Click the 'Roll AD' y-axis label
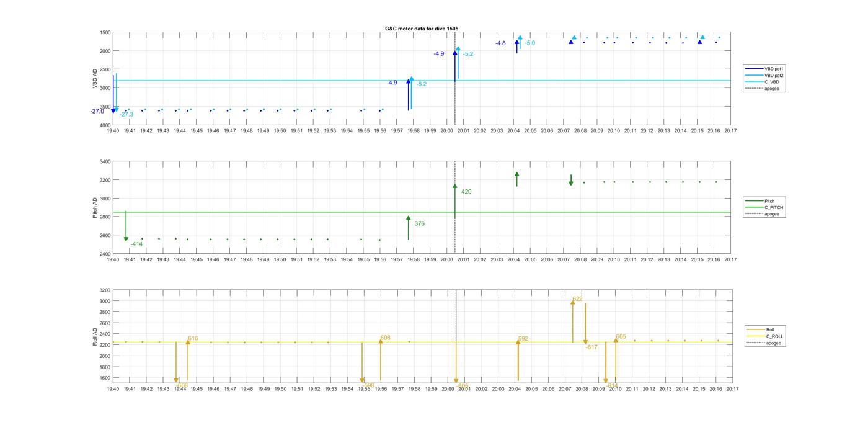This screenshot has height=430, width=868. [x=95, y=336]
